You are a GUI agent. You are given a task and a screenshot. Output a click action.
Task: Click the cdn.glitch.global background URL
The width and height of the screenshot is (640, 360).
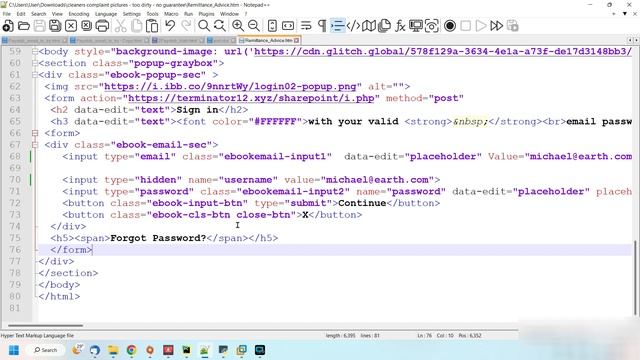click(x=443, y=52)
